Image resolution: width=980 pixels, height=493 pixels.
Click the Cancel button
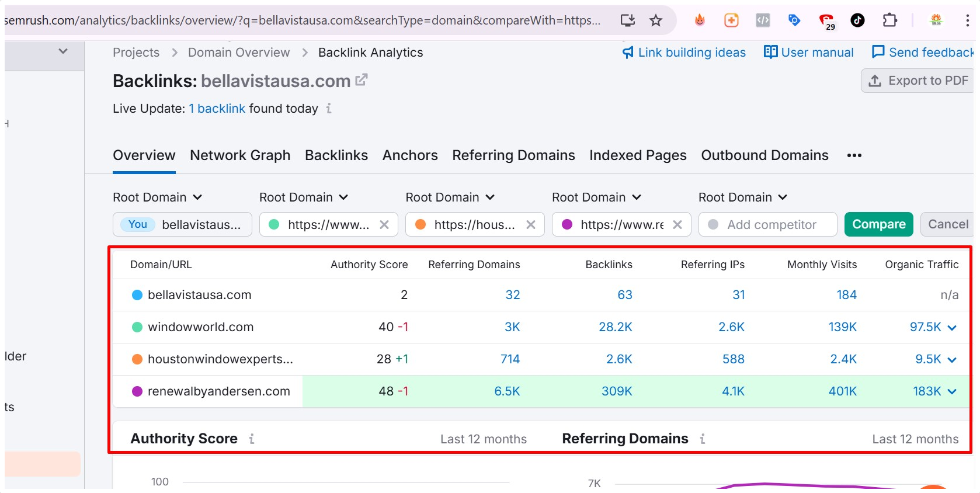click(x=948, y=224)
